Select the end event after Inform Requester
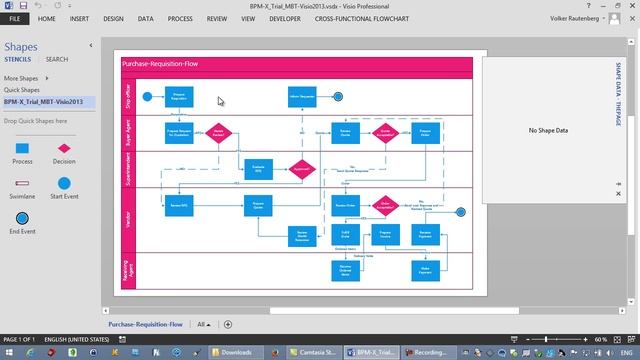 point(338,97)
